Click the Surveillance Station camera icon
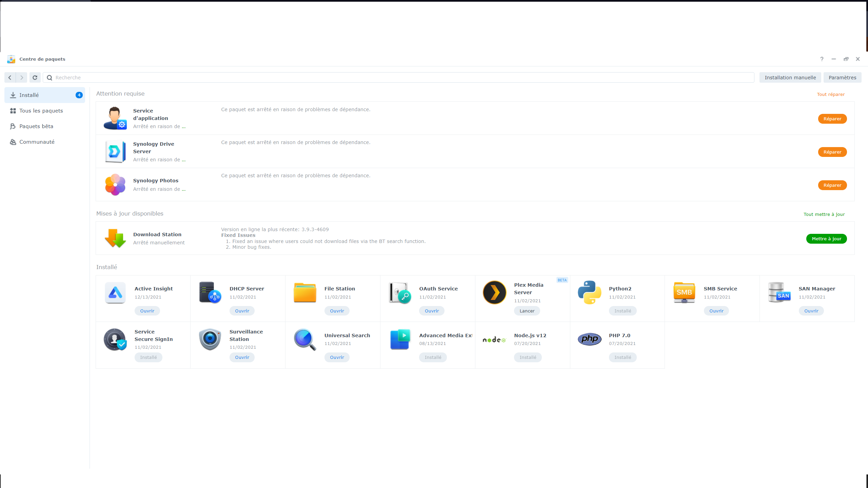 click(x=210, y=339)
